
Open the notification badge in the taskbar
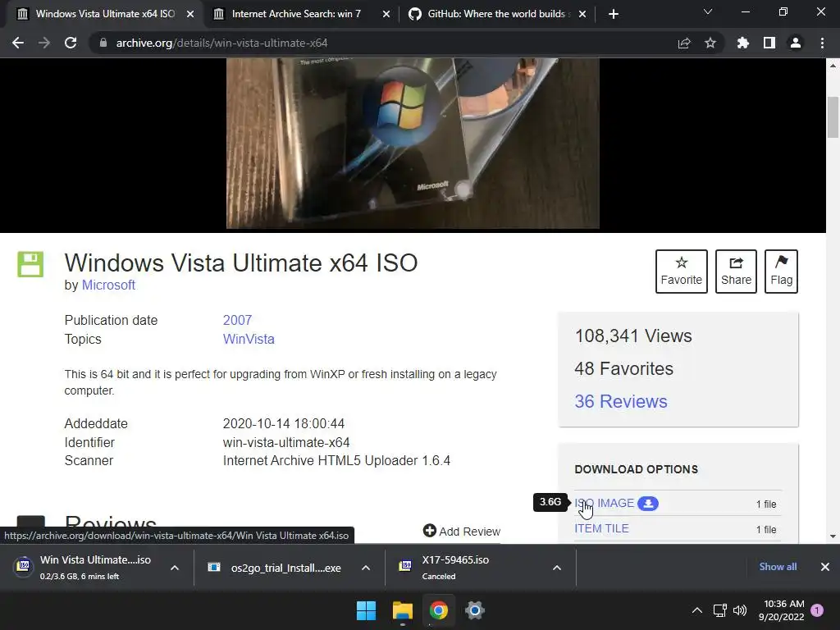coord(817,610)
